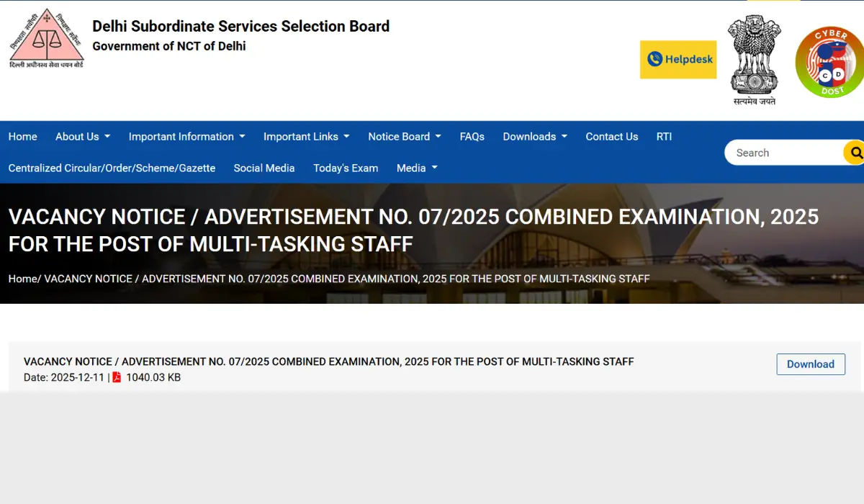Viewport: 864px width, 504px height.
Task: Click the DSSSB triangular logo
Action: [x=46, y=38]
